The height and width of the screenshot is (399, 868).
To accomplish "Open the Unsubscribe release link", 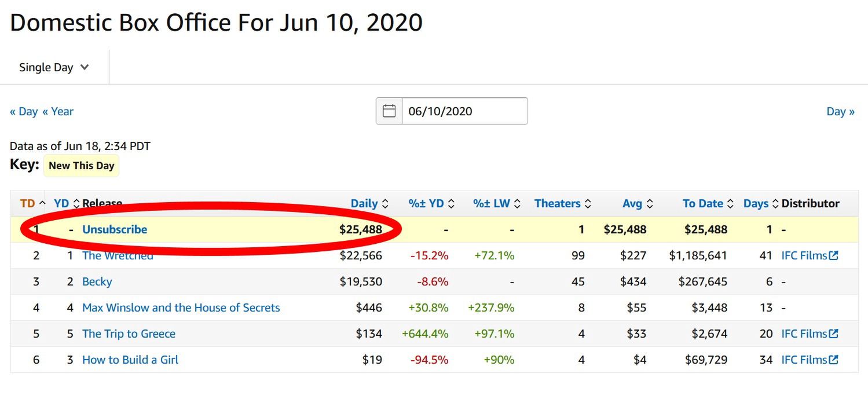I will point(115,229).
